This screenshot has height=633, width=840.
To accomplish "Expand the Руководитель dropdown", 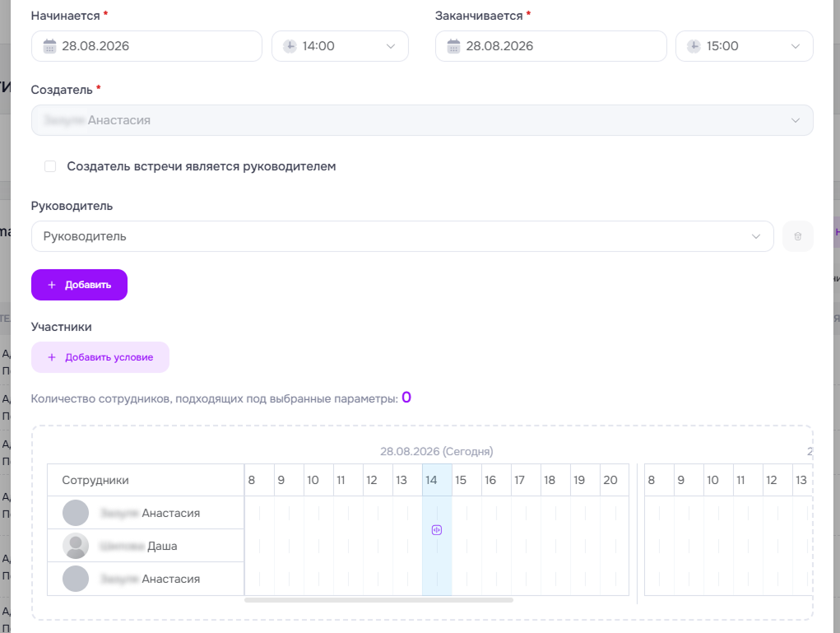I will [402, 236].
